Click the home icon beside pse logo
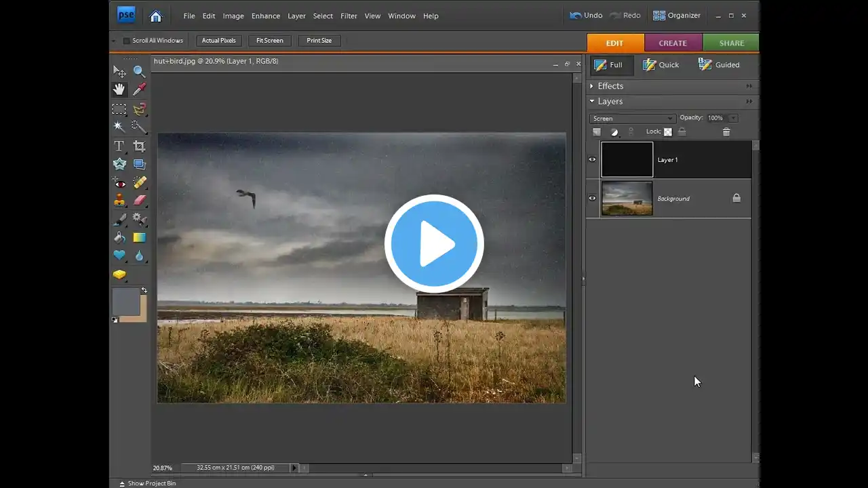This screenshot has height=488, width=868. (x=156, y=16)
